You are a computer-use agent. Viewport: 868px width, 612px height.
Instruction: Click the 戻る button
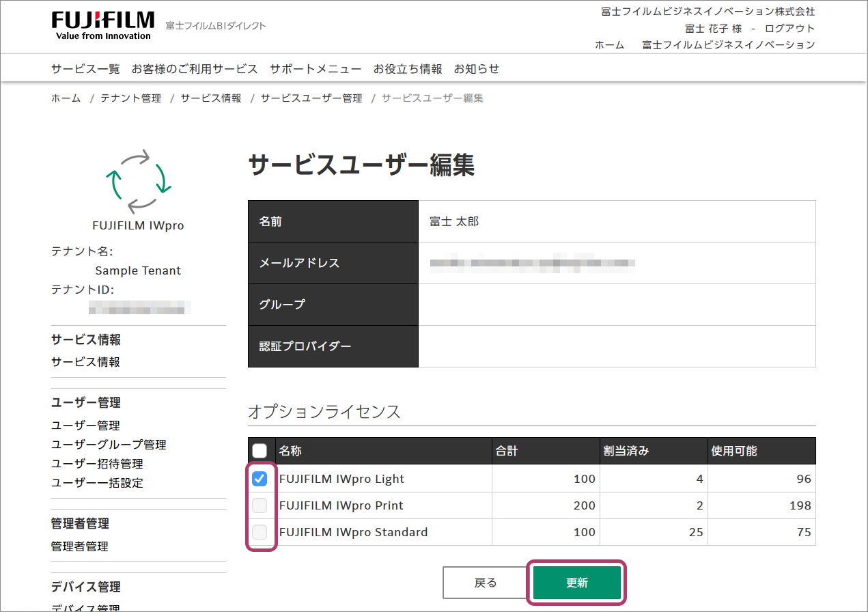pyautogui.click(x=486, y=583)
